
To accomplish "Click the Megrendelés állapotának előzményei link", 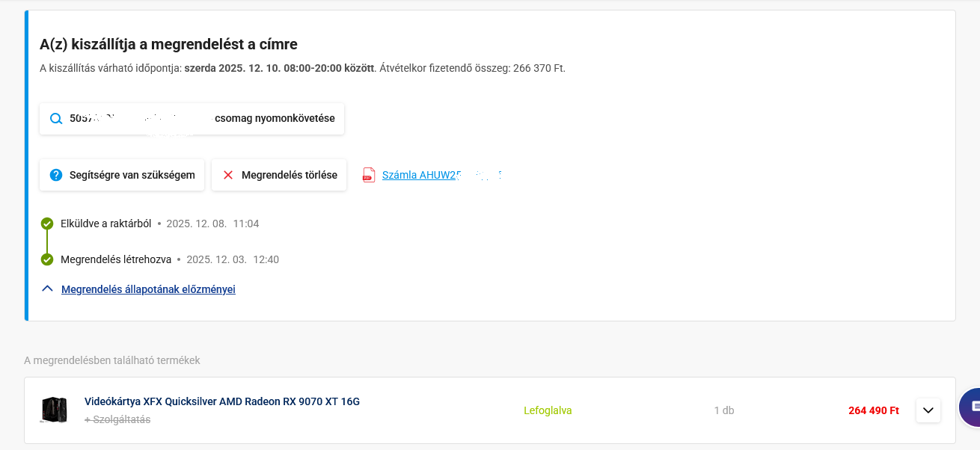I will point(148,289).
